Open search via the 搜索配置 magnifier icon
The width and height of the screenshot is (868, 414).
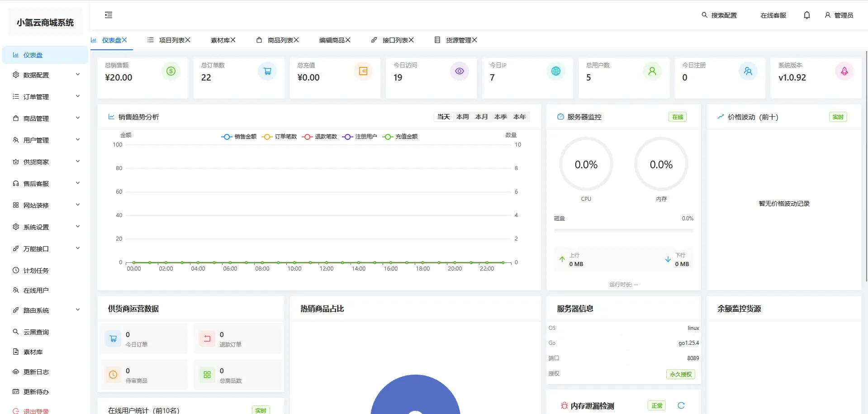point(704,15)
